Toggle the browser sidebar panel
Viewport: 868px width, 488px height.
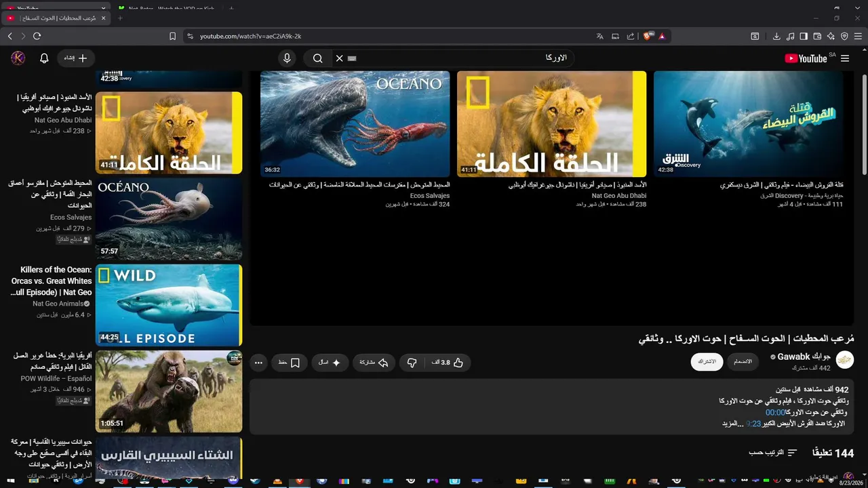804,36
